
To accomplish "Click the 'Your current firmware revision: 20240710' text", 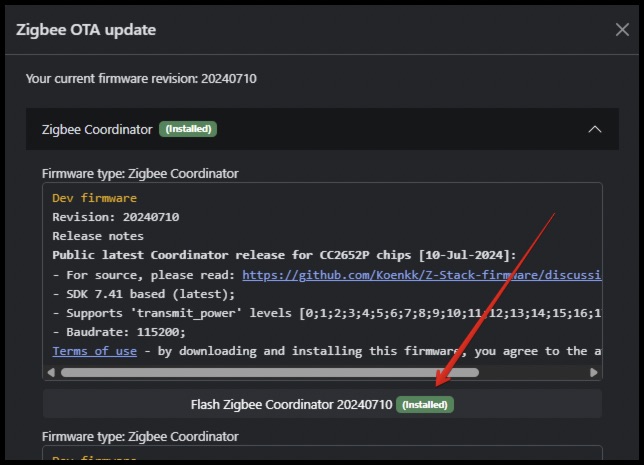I will [141, 78].
